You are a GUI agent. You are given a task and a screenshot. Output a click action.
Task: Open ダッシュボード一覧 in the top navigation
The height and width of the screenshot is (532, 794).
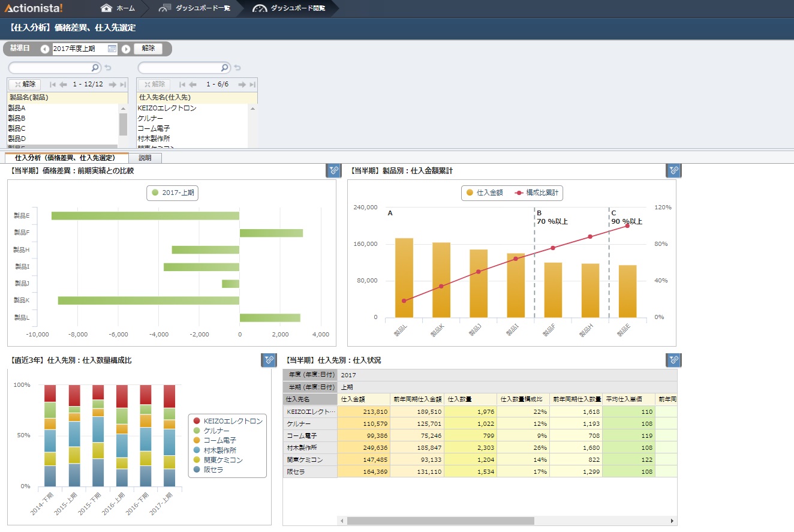pos(194,8)
